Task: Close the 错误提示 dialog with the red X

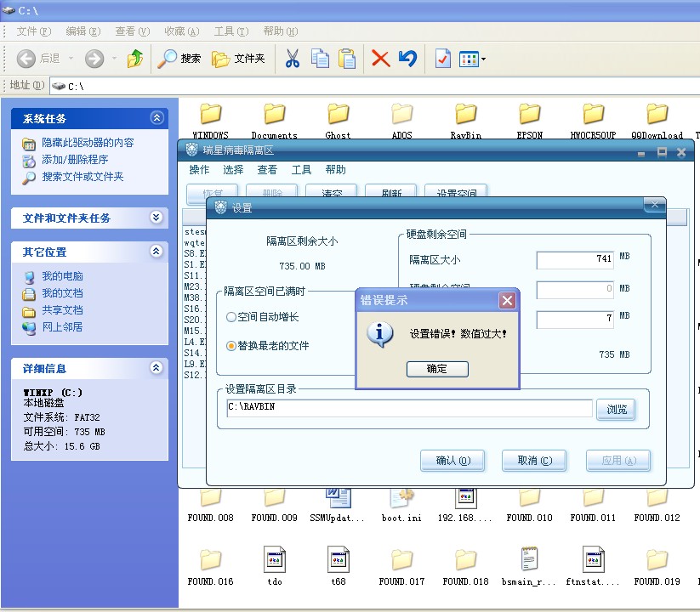Action: [x=507, y=300]
